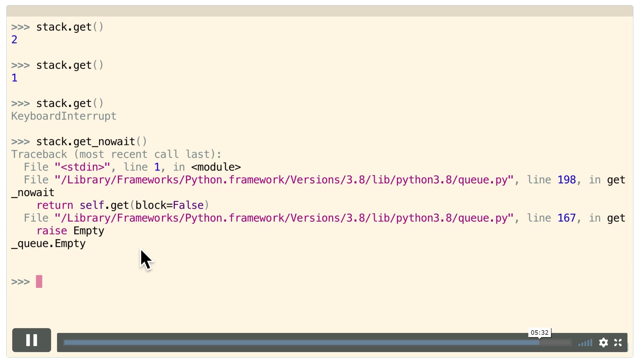Open the video settings gear
Screen dimensions: 640x364
pyautogui.click(x=603, y=342)
